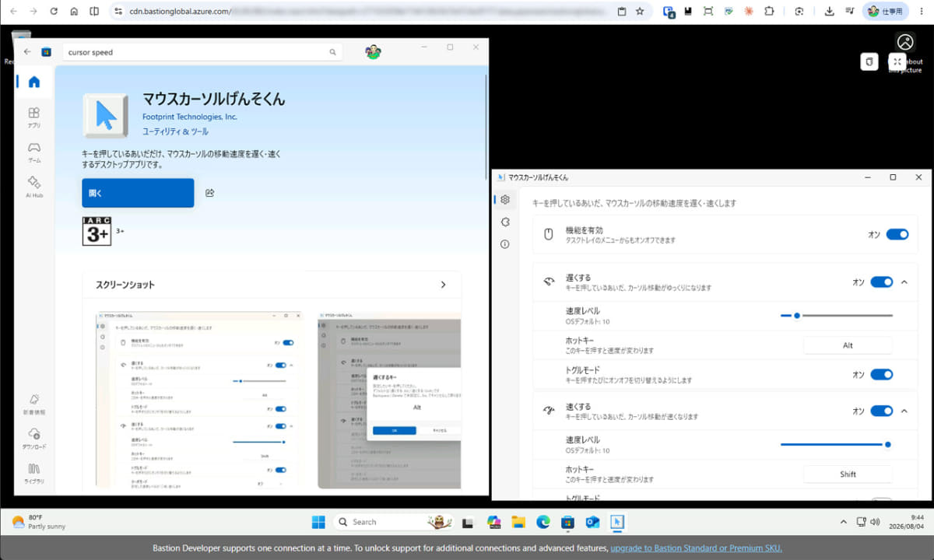
Task: Click the Alt hotkey button
Action: (848, 345)
